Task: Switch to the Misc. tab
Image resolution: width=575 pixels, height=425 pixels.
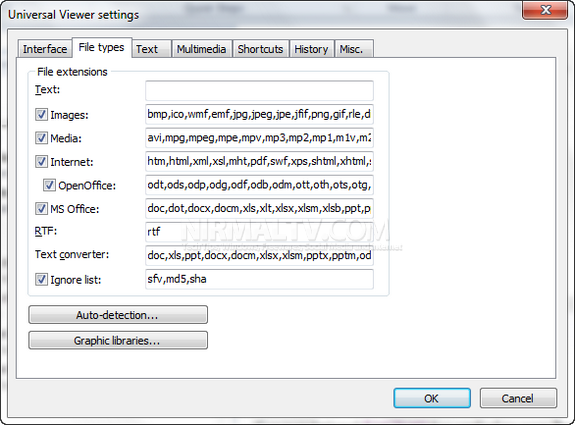Action: pos(354,49)
